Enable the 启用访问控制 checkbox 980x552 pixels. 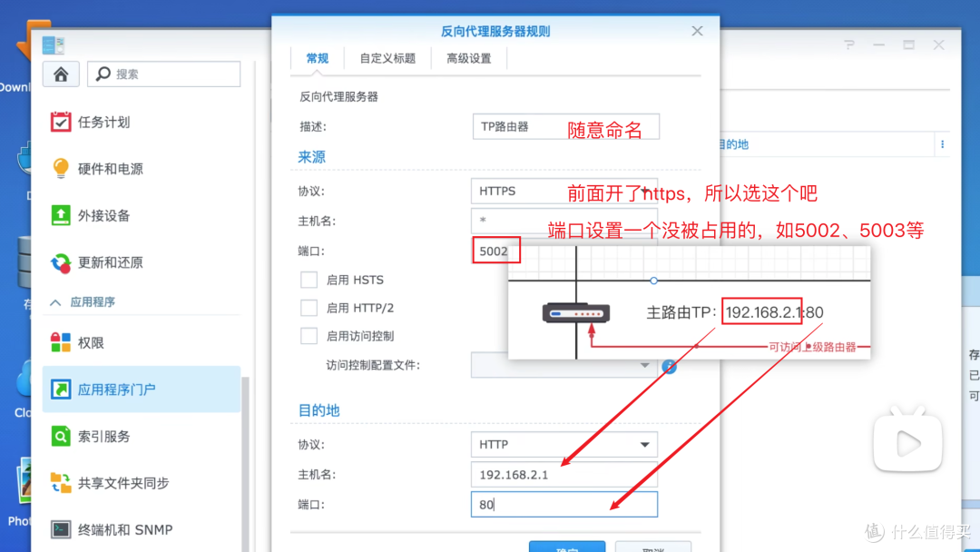pyautogui.click(x=309, y=336)
